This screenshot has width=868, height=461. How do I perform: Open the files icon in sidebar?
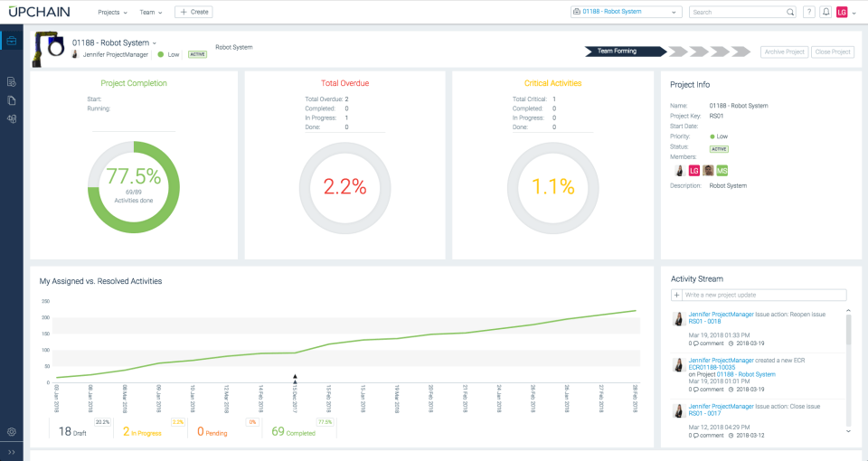[x=12, y=100]
